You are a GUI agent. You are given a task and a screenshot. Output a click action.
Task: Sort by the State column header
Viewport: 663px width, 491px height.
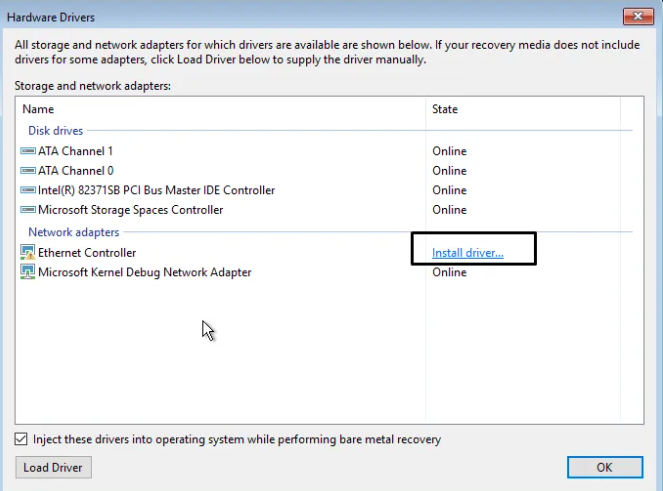pyautogui.click(x=444, y=109)
